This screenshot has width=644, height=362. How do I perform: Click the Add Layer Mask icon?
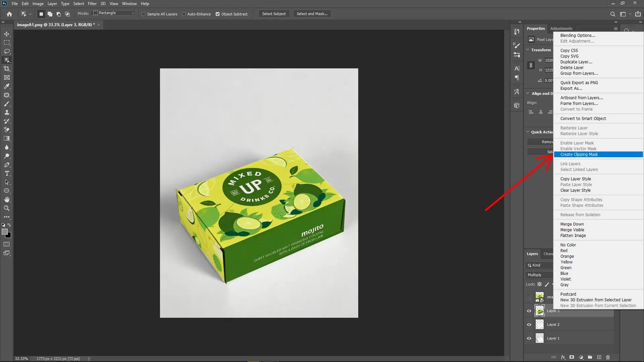coord(572,357)
